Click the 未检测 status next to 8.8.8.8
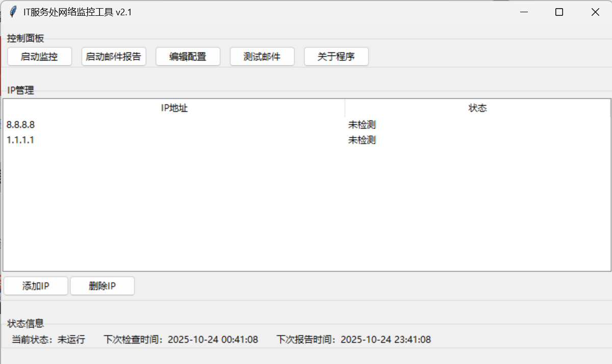Image resolution: width=612 pixels, height=364 pixels. coord(361,124)
